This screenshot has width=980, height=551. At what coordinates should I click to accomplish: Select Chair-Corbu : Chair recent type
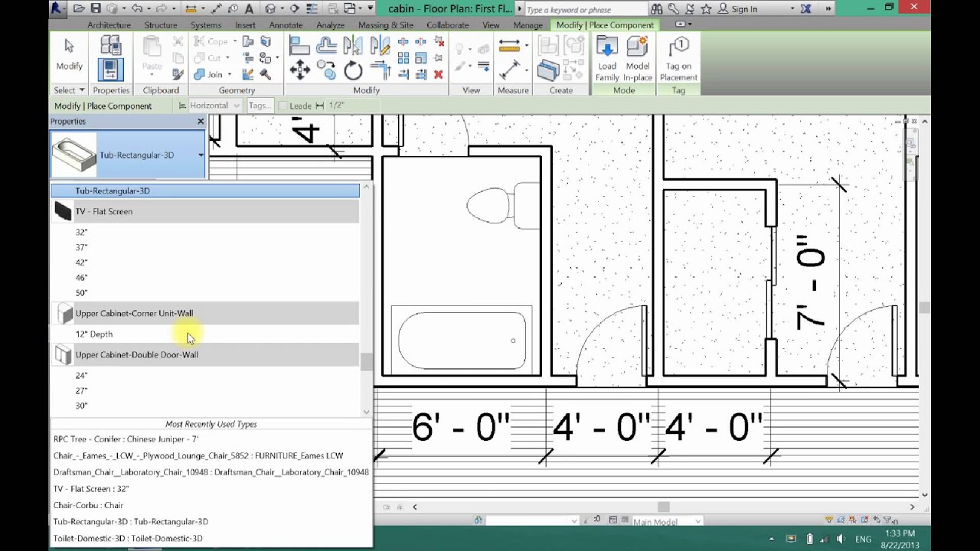tap(88, 505)
